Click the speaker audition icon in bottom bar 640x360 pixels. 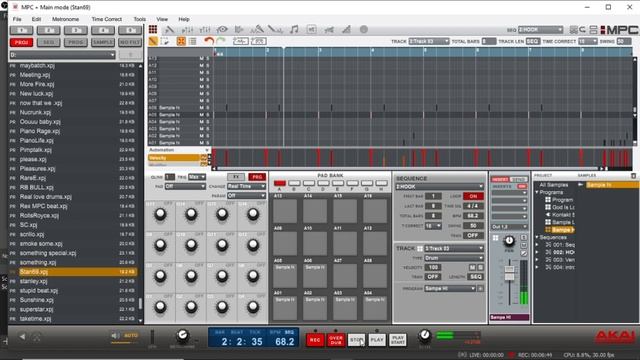click(115, 336)
